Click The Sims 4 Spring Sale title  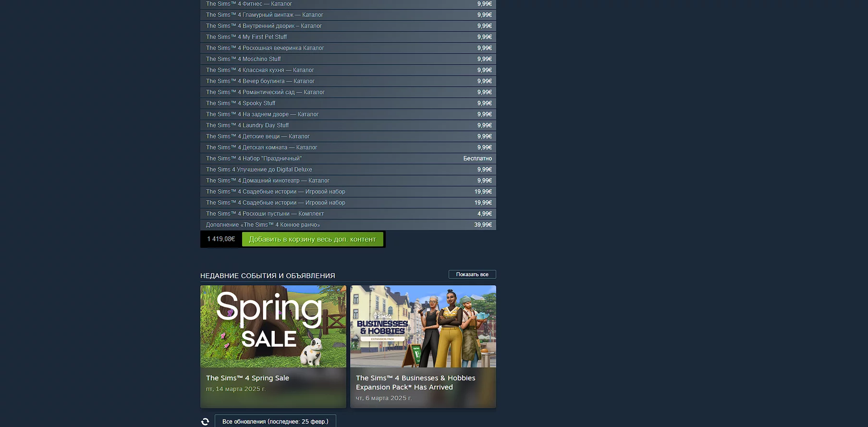tap(247, 378)
